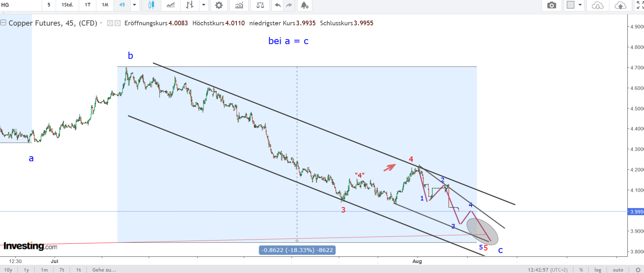
Task: Select the blue 'a' wave label
Action: click(x=31, y=158)
